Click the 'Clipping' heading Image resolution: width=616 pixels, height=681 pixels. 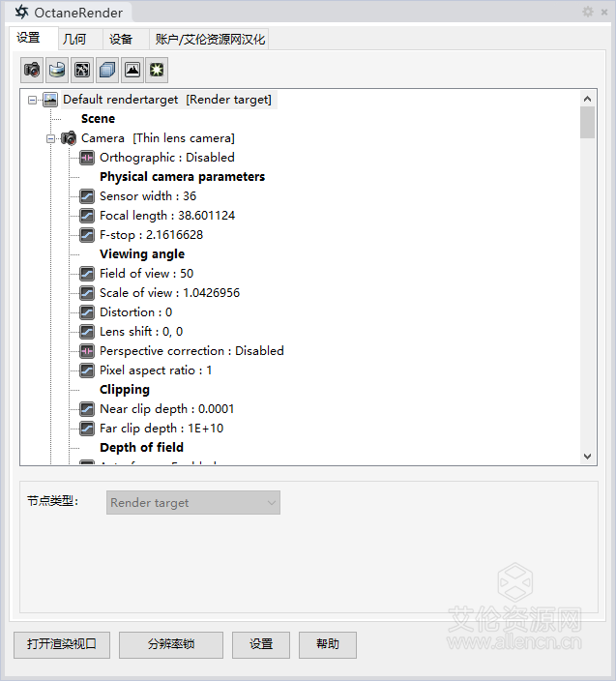[x=125, y=390]
